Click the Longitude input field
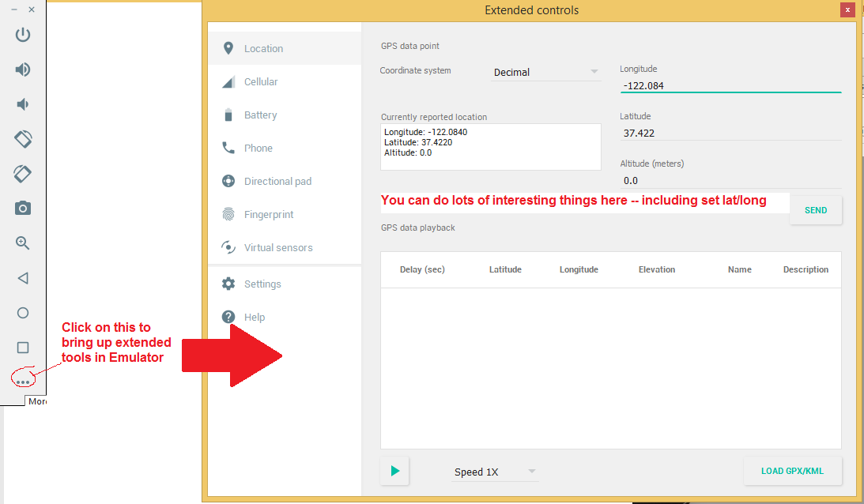 (730, 85)
